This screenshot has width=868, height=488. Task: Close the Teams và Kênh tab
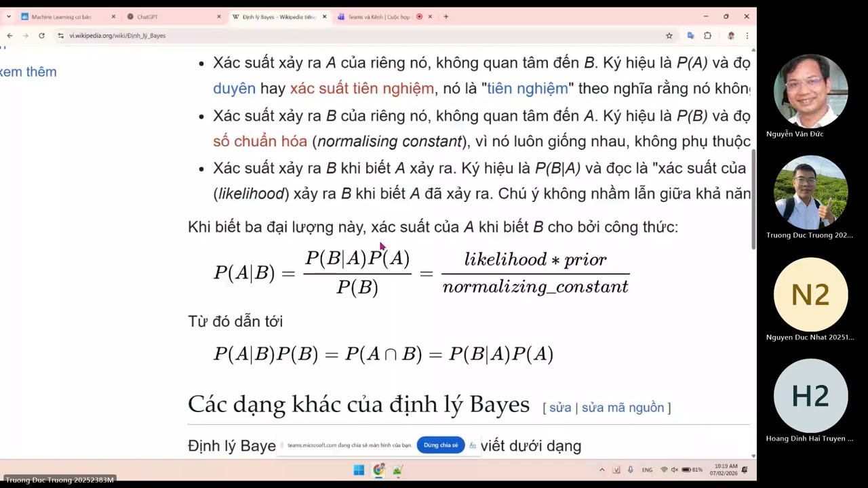click(x=430, y=16)
